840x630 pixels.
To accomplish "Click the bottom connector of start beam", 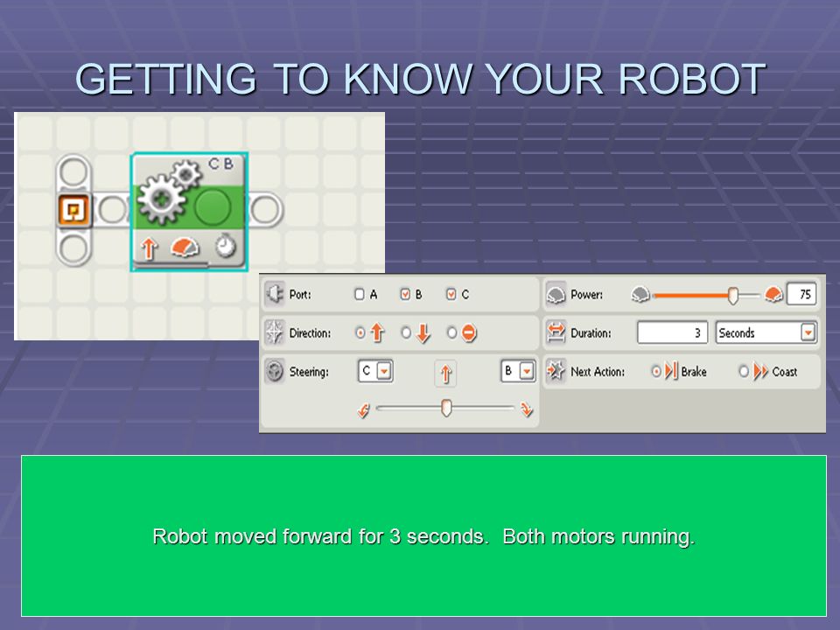I will (73, 248).
